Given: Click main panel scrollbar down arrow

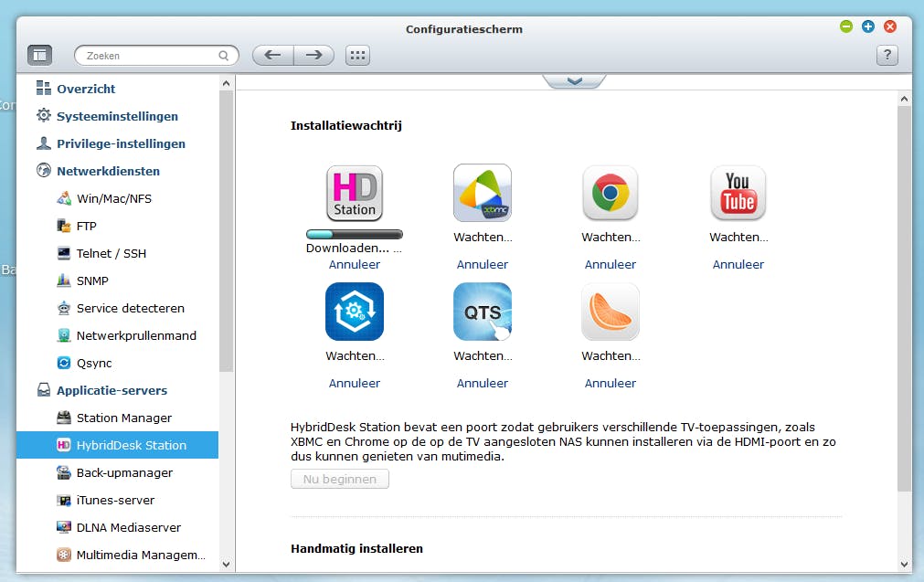Looking at the screenshot, I should pyautogui.click(x=905, y=565).
